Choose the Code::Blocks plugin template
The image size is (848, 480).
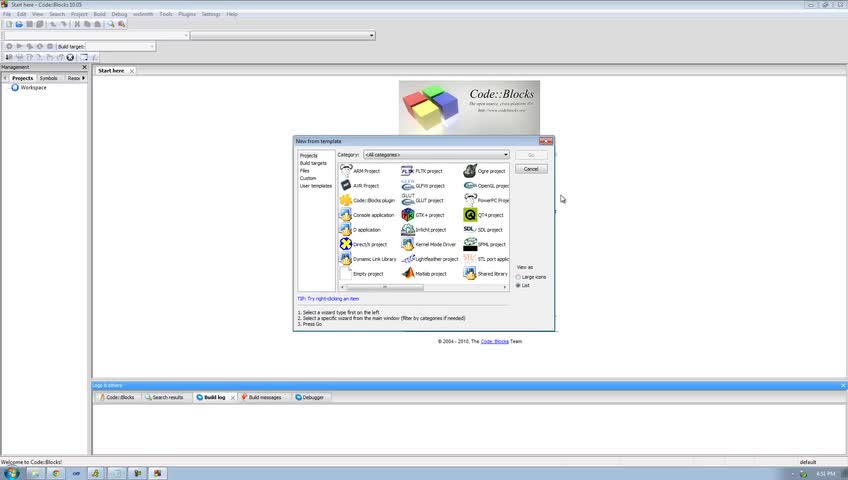coord(367,201)
